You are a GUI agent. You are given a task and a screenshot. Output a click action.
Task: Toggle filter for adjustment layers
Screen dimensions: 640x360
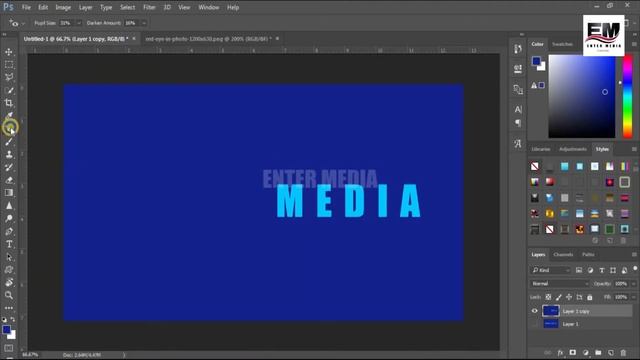[590, 270]
